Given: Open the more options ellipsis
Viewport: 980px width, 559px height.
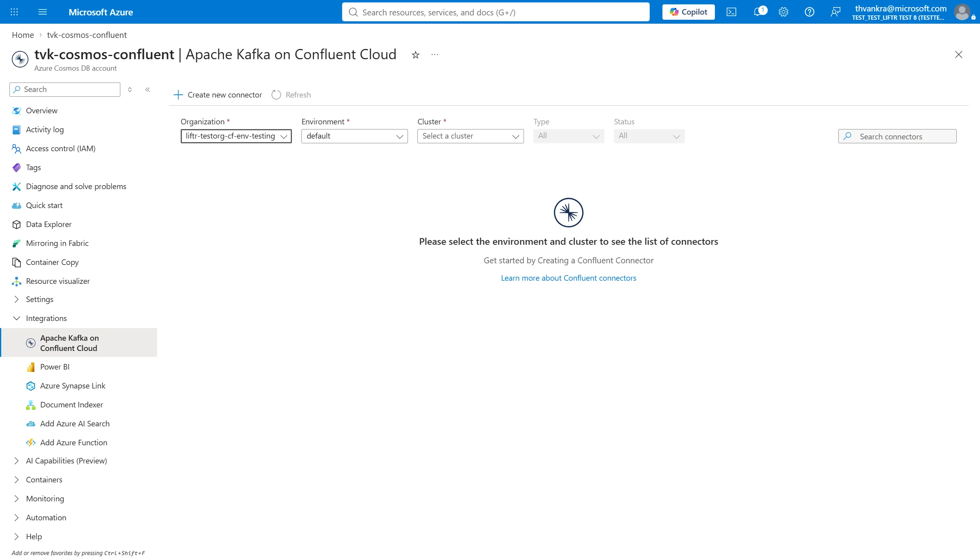Looking at the screenshot, I should point(435,54).
